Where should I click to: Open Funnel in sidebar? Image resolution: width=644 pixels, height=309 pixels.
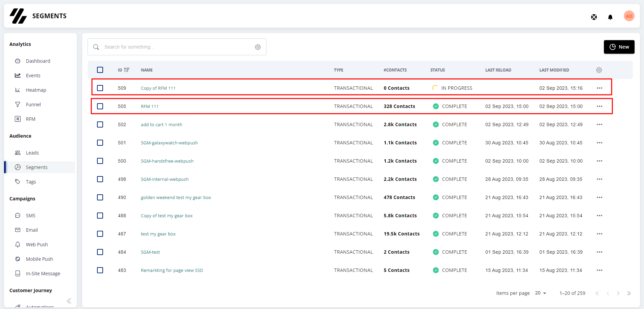tap(33, 105)
